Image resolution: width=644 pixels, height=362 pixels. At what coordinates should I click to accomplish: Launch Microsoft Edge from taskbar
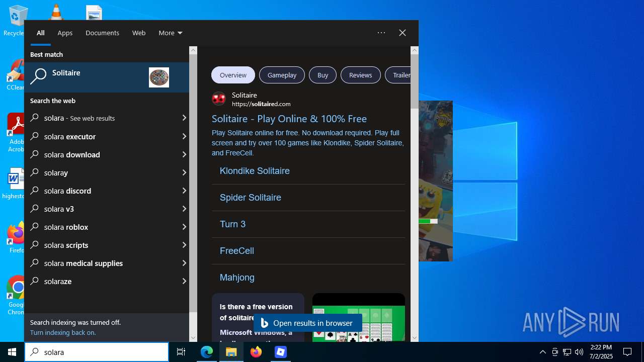pos(207,352)
